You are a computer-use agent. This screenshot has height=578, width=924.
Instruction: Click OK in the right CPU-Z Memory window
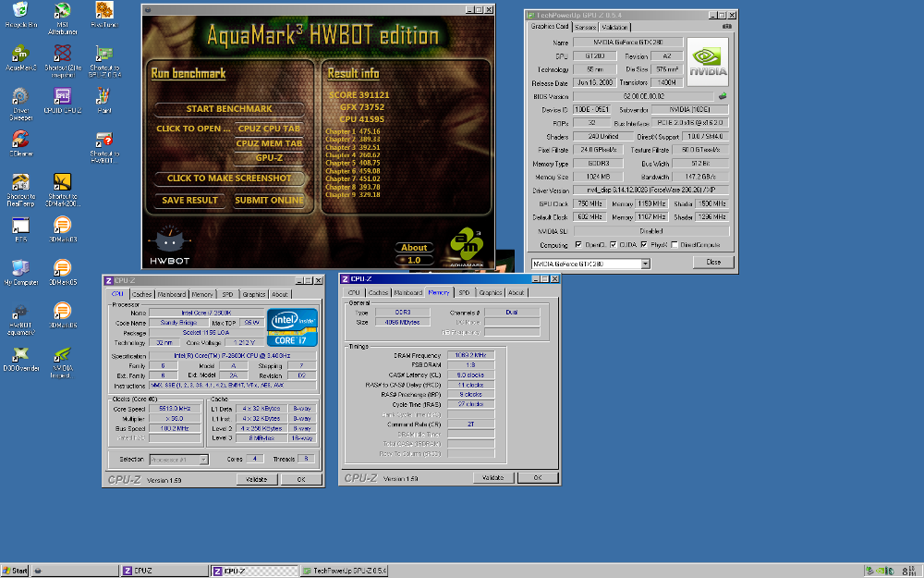coord(538,478)
